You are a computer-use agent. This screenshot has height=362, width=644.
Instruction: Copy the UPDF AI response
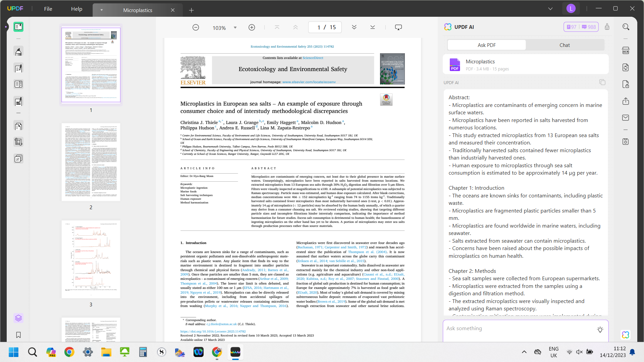coord(602,82)
